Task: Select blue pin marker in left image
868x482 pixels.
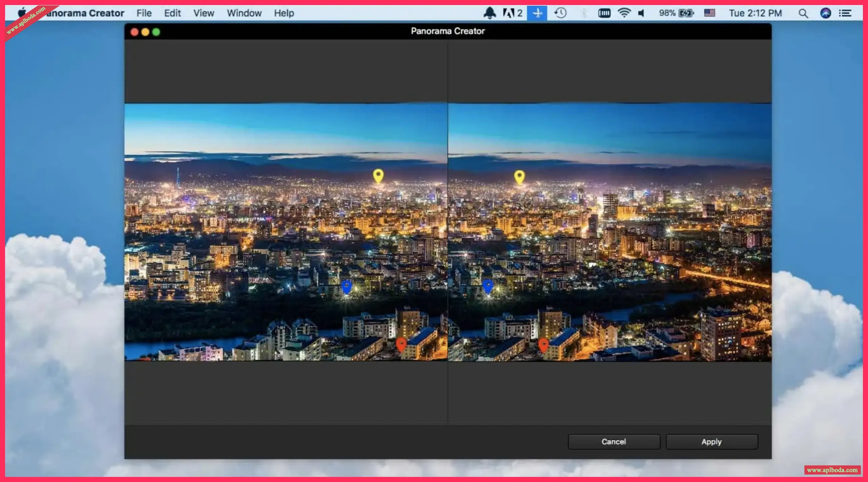Action: pos(347,287)
